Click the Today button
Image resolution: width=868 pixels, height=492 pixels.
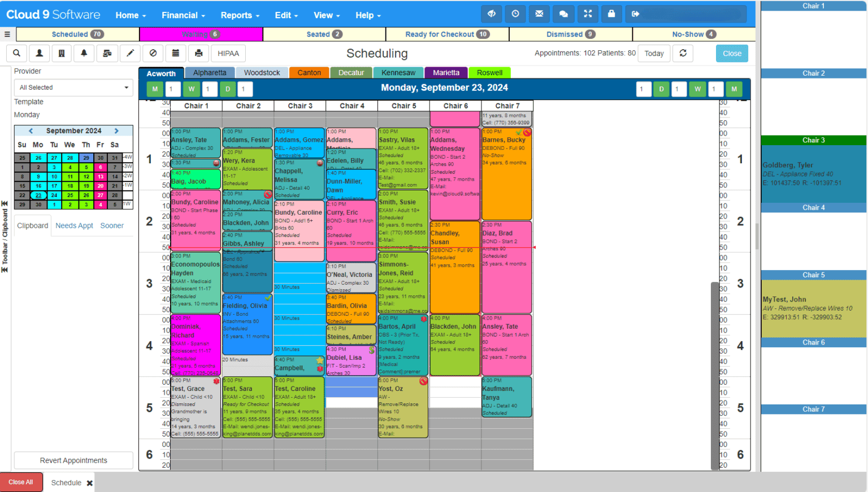pyautogui.click(x=654, y=53)
